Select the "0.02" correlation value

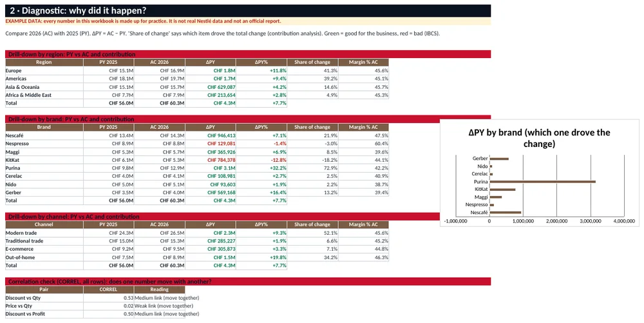point(108,306)
